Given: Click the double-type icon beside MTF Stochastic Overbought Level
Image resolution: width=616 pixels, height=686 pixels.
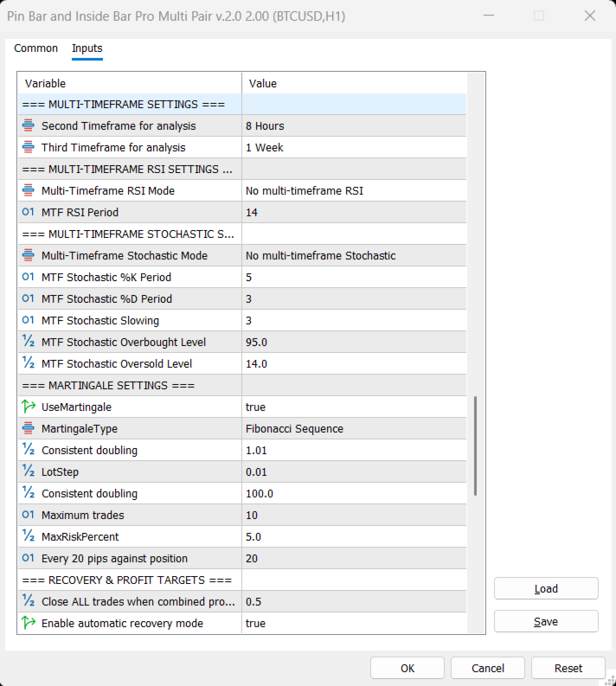Looking at the screenshot, I should coord(29,342).
